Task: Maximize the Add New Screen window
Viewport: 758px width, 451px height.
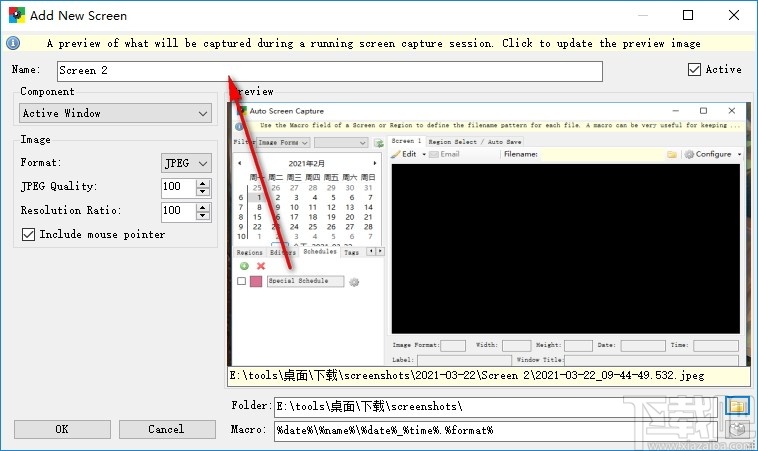Action: (688, 15)
